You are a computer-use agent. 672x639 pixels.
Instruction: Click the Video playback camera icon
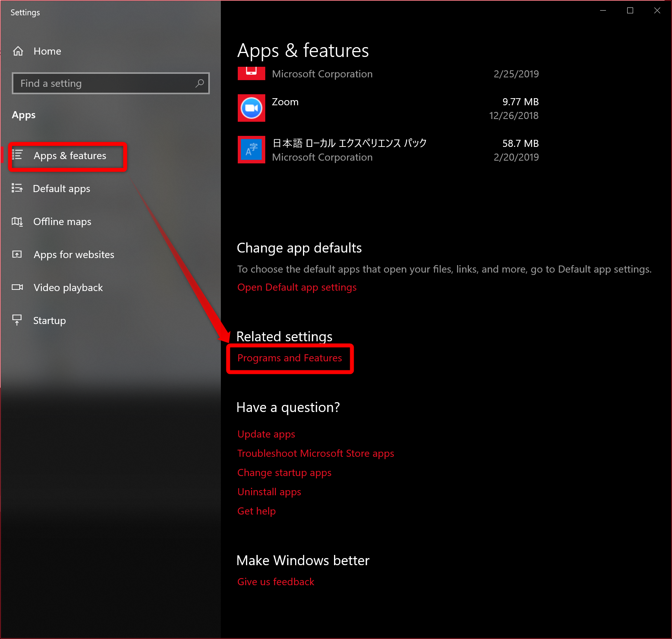(x=17, y=287)
